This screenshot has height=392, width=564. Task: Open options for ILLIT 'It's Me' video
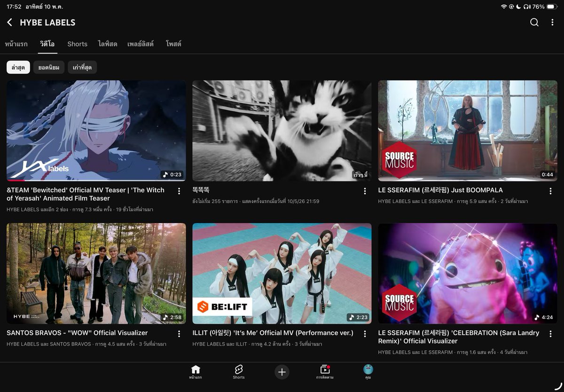tap(365, 334)
